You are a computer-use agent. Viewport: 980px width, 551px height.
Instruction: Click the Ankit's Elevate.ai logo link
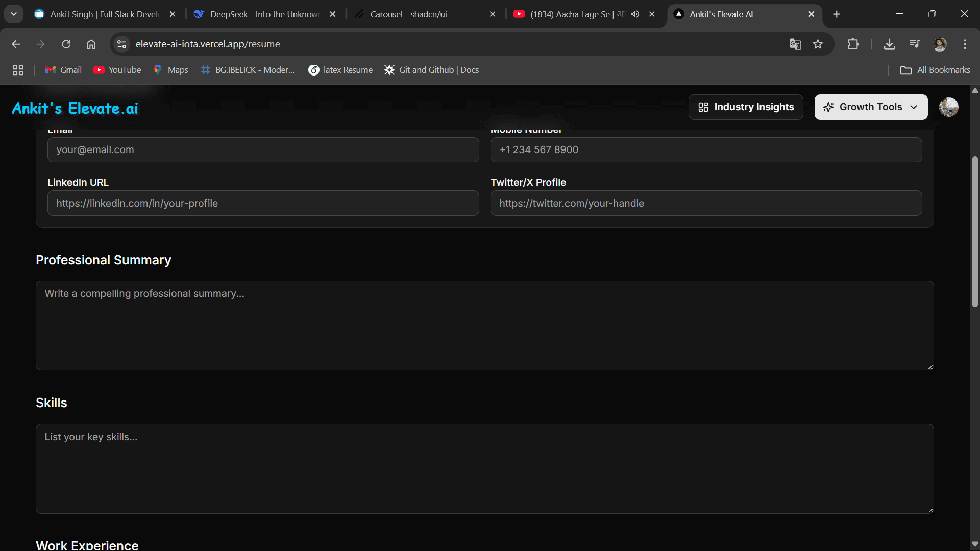(75, 108)
